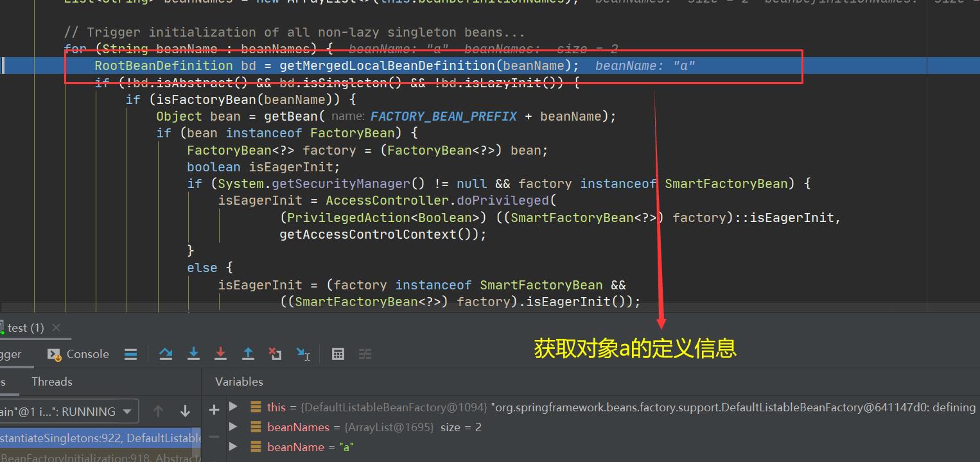Image resolution: width=980 pixels, height=462 pixels.
Task: Go to the next frame down arrow
Action: coord(185,411)
